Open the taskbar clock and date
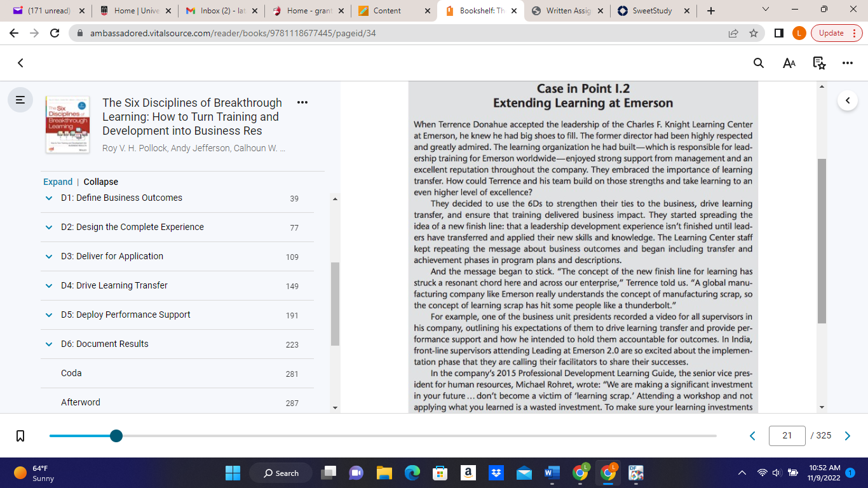The height and width of the screenshot is (488, 868). (x=825, y=473)
